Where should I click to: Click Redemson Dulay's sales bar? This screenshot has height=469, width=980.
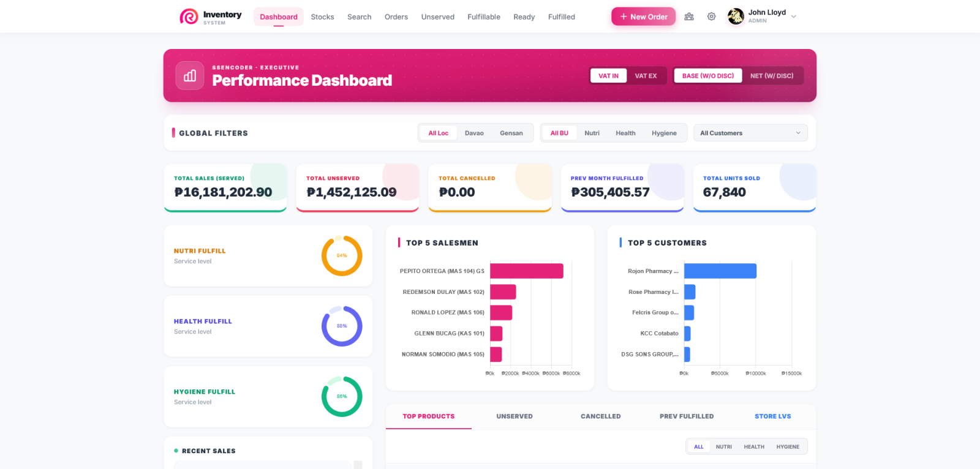503,292
